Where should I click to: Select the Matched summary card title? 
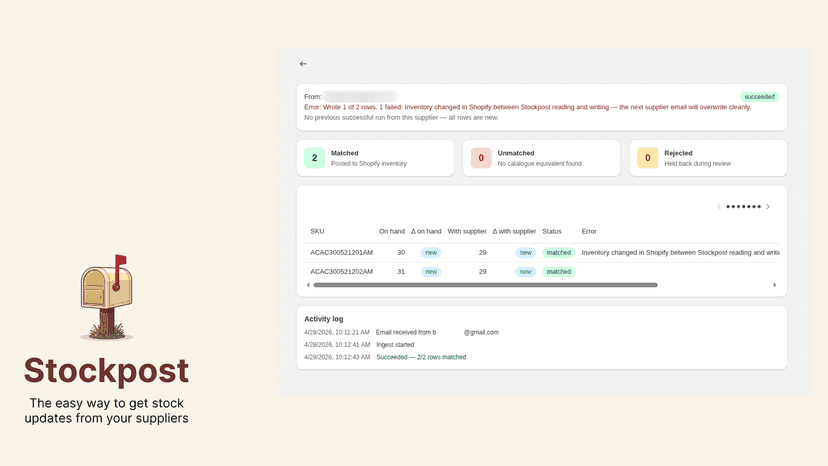(x=345, y=153)
